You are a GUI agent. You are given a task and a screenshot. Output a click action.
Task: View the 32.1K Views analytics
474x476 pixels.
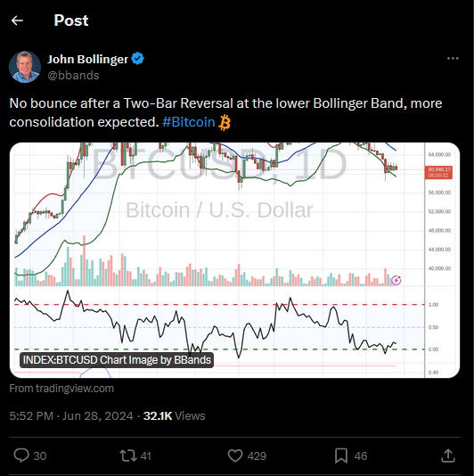pyautogui.click(x=174, y=416)
